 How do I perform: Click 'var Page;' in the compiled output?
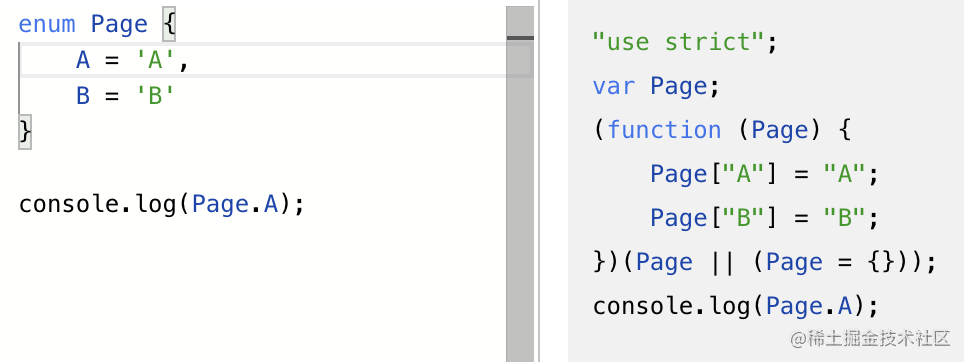tap(656, 86)
